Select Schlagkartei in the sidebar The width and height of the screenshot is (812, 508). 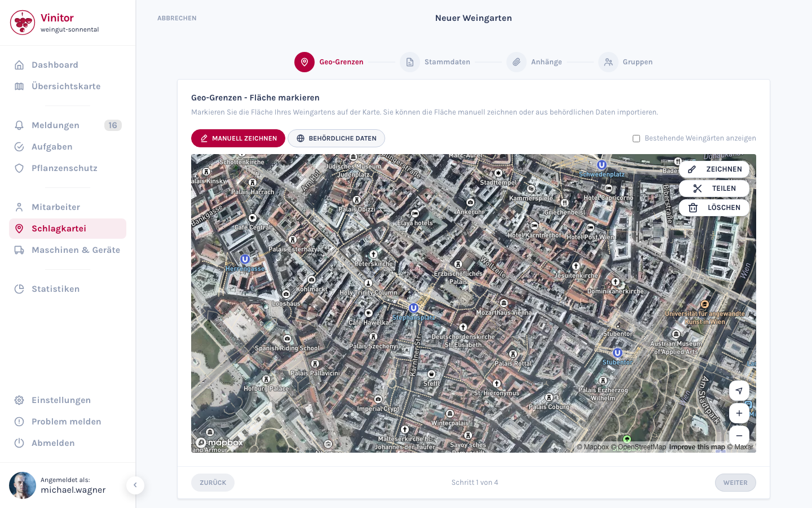(68, 229)
